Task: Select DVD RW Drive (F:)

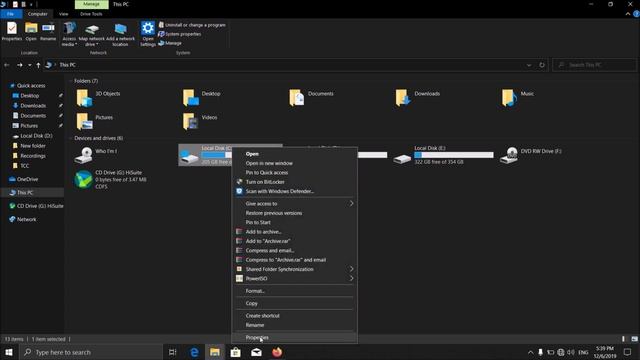Action: point(531,155)
